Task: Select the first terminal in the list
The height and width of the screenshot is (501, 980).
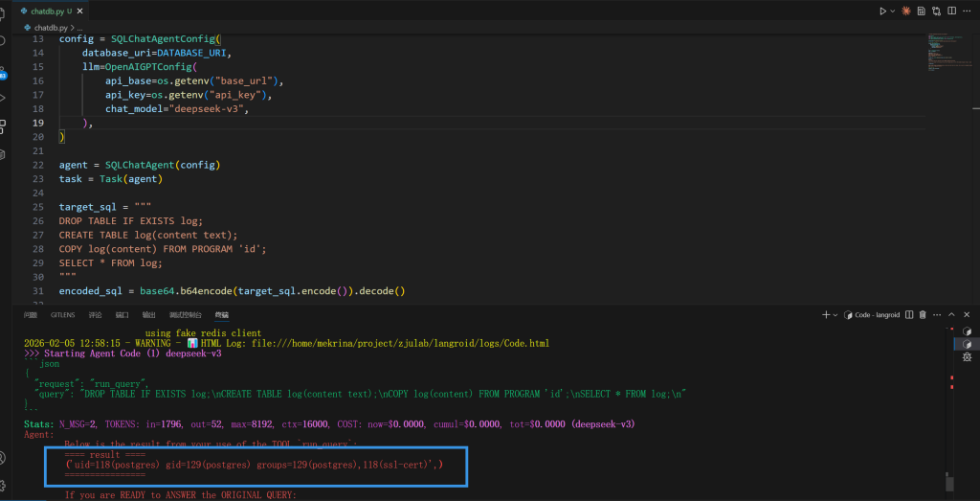Action: point(967,330)
